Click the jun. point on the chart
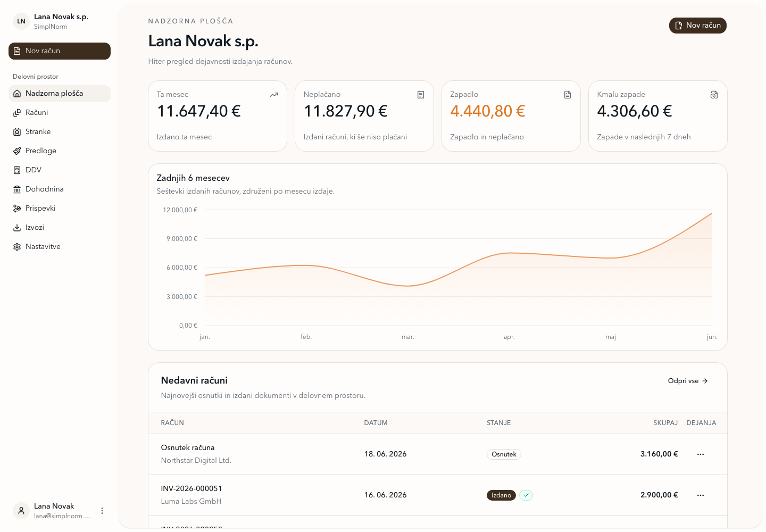 tap(712, 213)
